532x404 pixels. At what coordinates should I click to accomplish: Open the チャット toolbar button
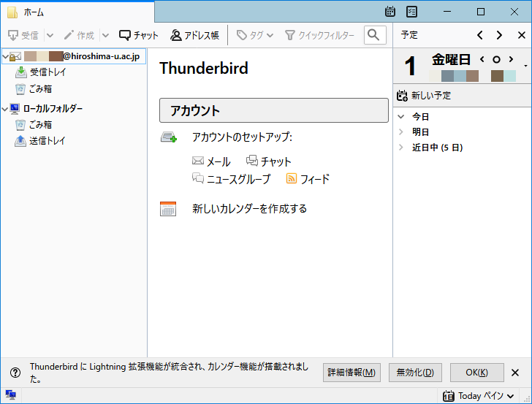coord(138,35)
